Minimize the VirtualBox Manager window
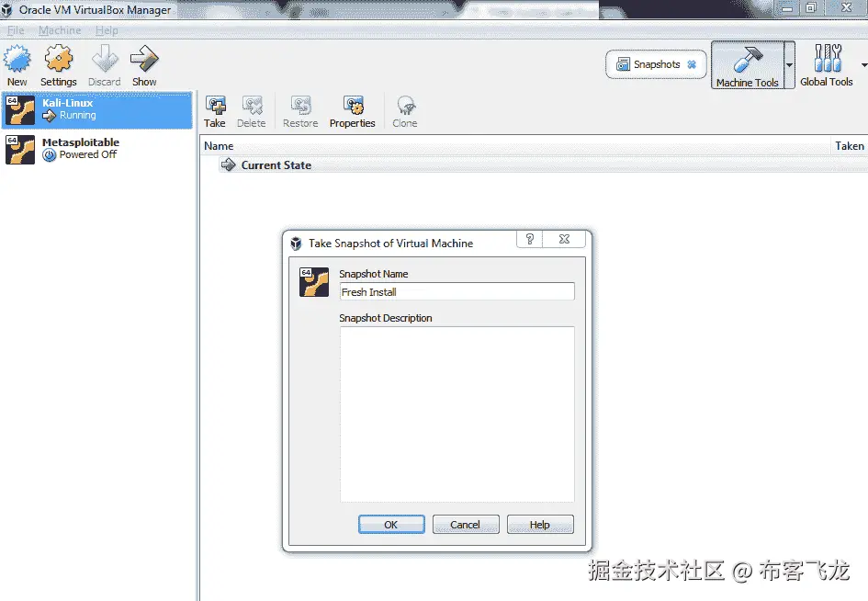This screenshot has width=868, height=601. pos(787,7)
